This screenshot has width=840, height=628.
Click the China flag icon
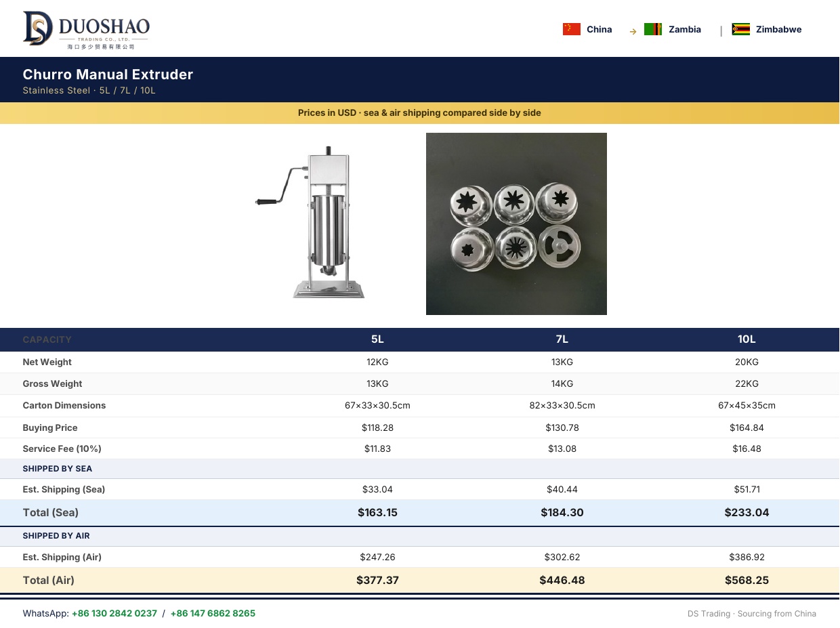tap(572, 29)
